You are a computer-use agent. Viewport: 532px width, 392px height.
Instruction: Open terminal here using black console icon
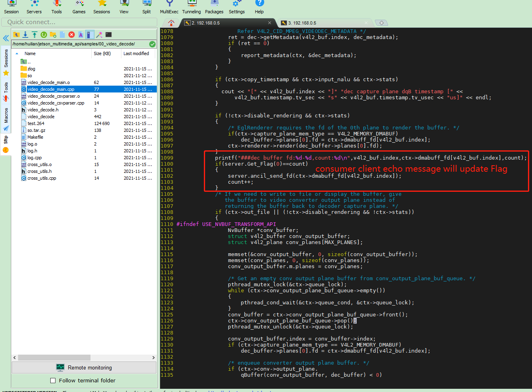pos(109,35)
